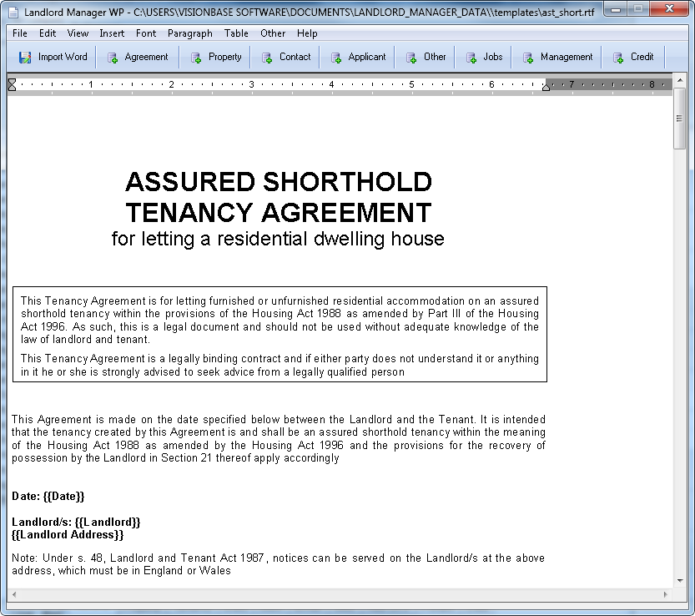The height and width of the screenshot is (616, 695).
Task: Click the document icon in title bar
Action: point(13,12)
